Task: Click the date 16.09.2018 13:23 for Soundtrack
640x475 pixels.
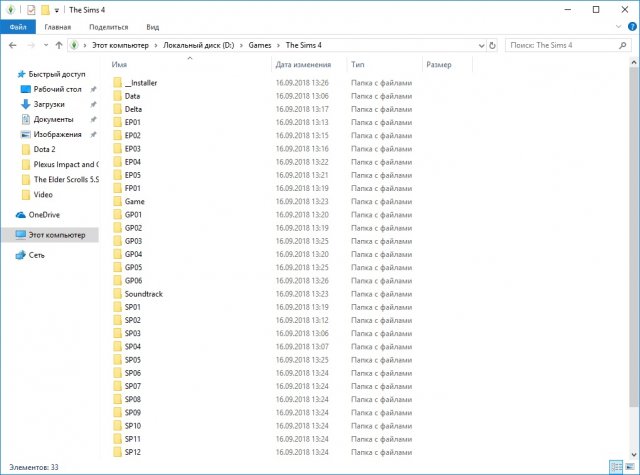Action: tap(302, 294)
